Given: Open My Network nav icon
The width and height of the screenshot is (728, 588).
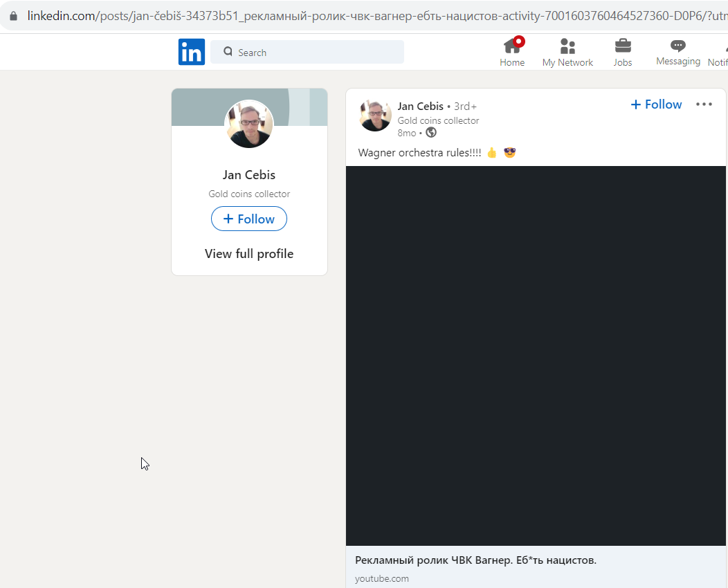Looking at the screenshot, I should point(567,52).
